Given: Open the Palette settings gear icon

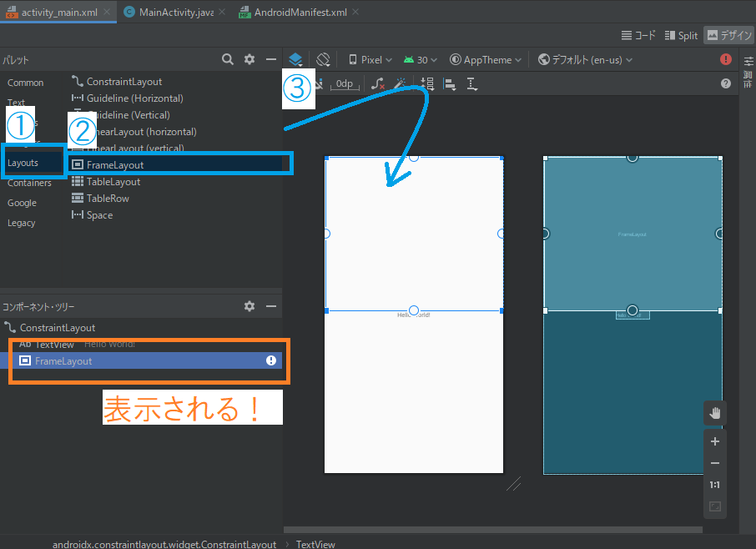Looking at the screenshot, I should 249,59.
